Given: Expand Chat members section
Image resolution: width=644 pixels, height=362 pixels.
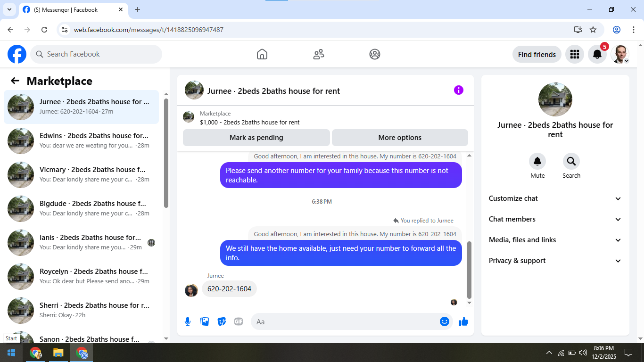Looking at the screenshot, I should [555, 219].
